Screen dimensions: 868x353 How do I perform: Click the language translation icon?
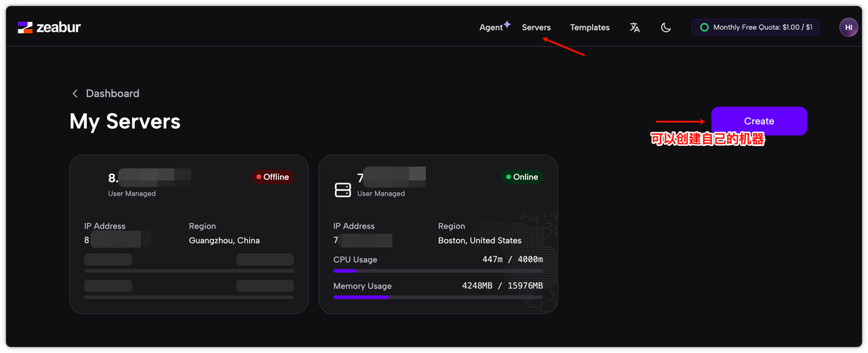pos(635,28)
